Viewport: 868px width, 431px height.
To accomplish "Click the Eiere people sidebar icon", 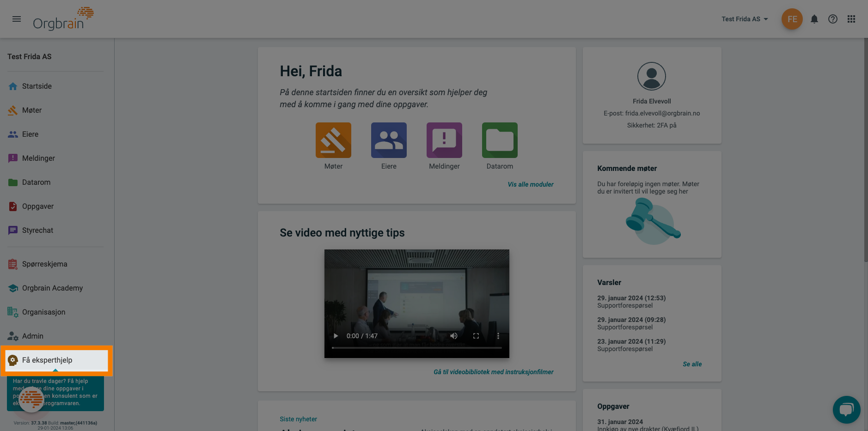I will pos(13,134).
